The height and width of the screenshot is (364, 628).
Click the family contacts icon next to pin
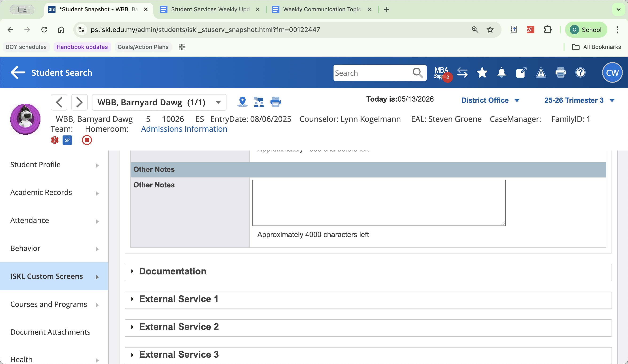[259, 102]
